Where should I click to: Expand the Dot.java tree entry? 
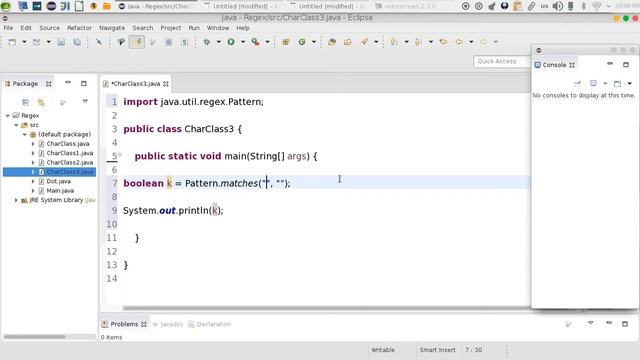[33, 181]
